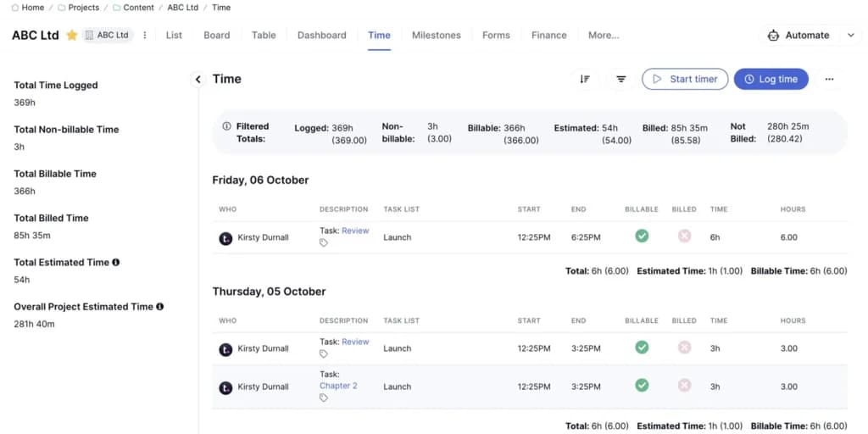Click the Log time button
868x434 pixels.
tap(771, 79)
